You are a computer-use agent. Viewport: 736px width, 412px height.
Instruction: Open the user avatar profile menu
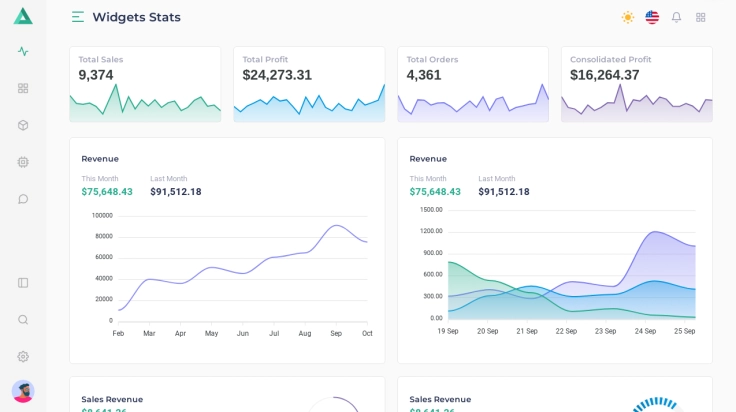(x=23, y=391)
